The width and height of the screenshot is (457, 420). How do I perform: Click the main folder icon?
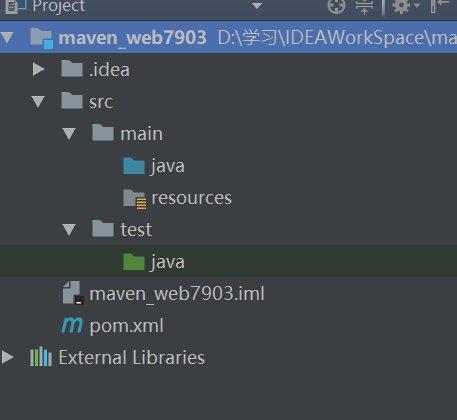(x=103, y=132)
